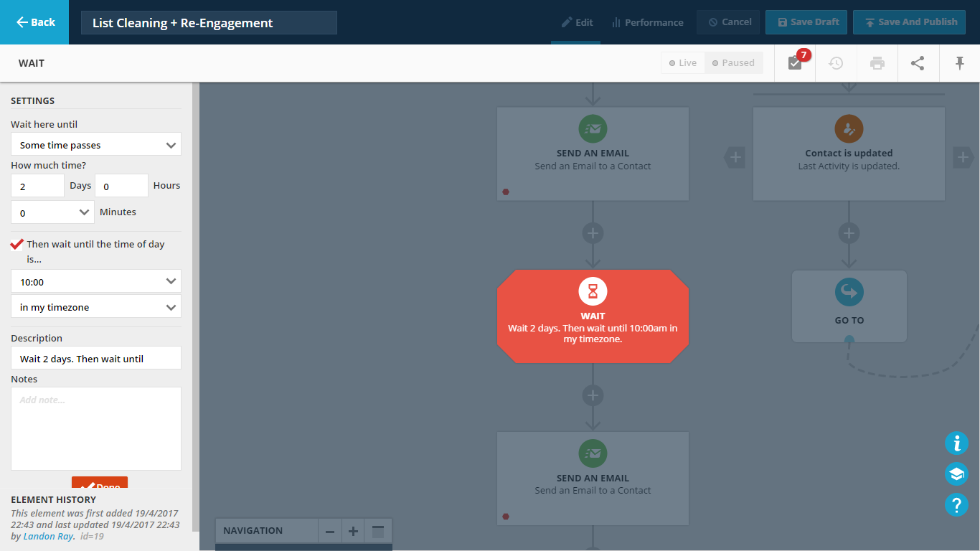Screen dimensions: 980x551
Task: Open the 'in my timezone' dropdown
Action: [x=96, y=307]
